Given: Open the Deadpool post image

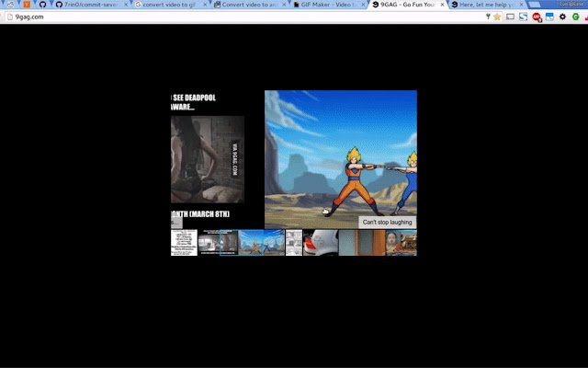Looking at the screenshot, I should click(x=208, y=159).
